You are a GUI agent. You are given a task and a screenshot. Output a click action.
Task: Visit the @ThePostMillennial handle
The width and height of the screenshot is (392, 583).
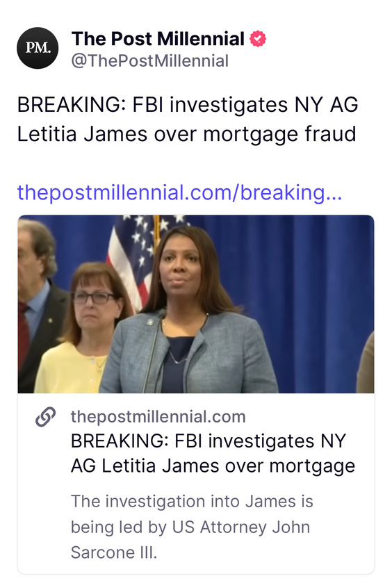149,61
